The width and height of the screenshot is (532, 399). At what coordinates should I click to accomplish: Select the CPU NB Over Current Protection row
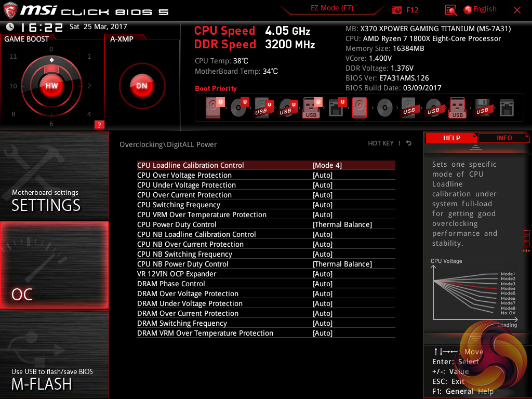tap(266, 244)
